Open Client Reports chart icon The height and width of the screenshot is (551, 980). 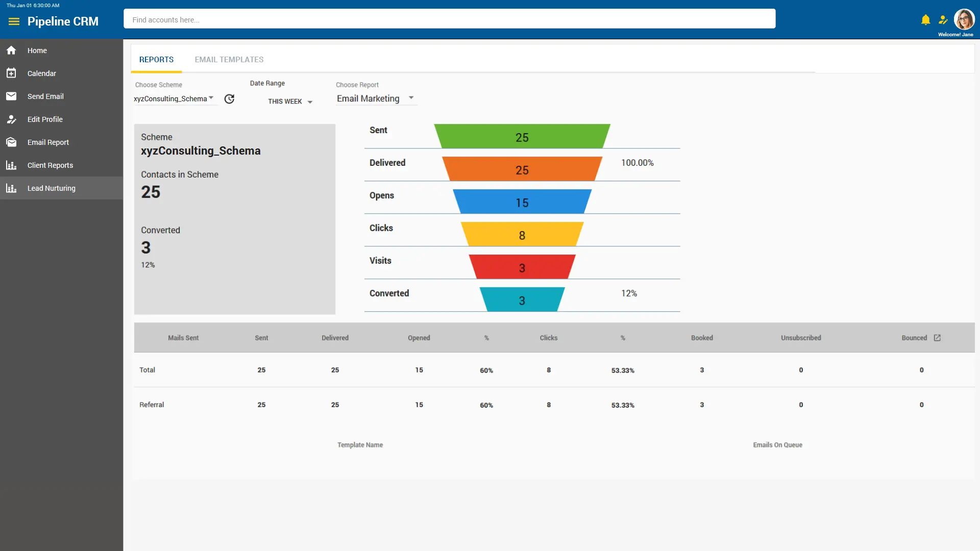pos(11,165)
